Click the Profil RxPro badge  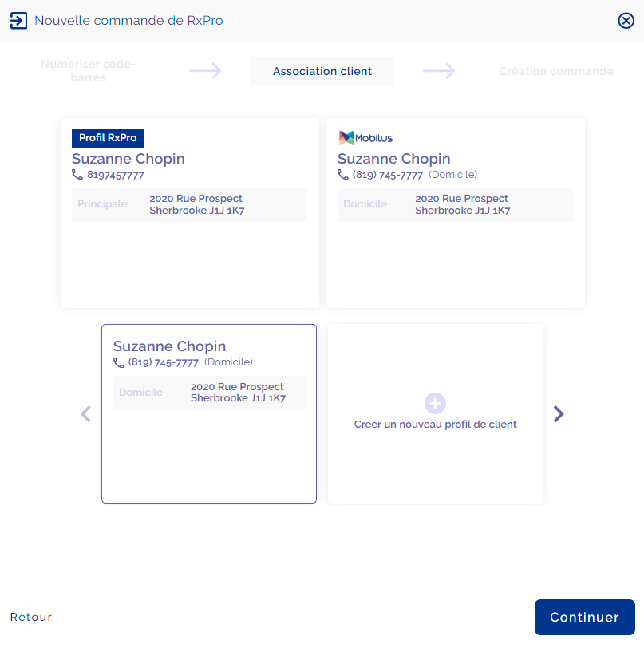point(108,138)
